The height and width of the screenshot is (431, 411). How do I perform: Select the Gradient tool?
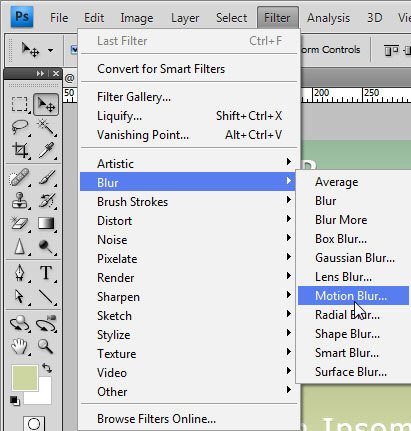46,223
